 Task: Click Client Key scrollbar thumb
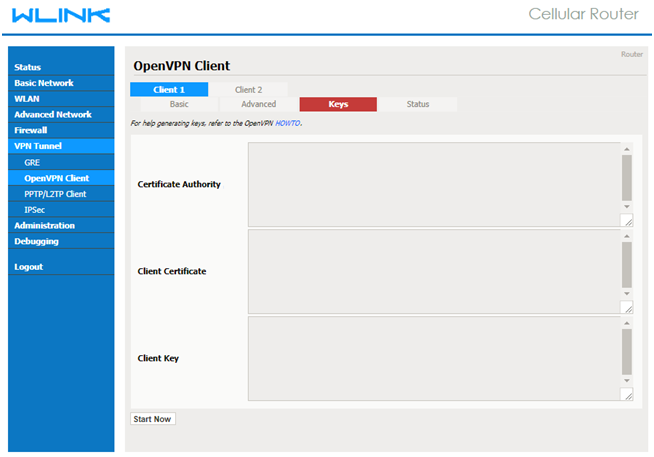(x=626, y=352)
